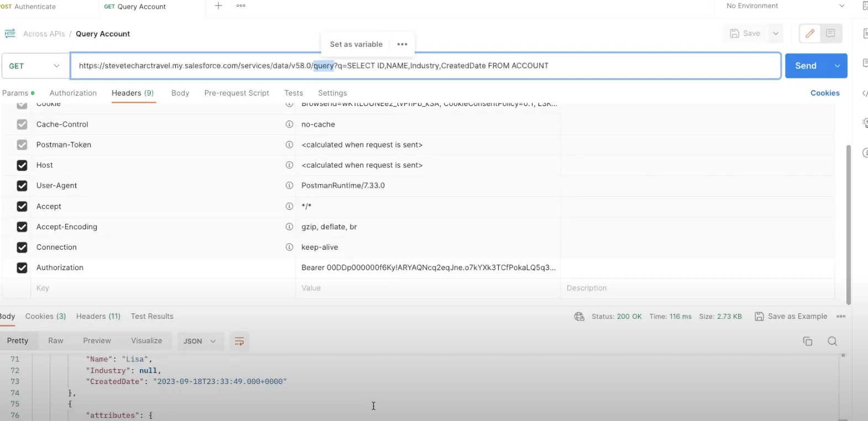This screenshot has height=421, width=868.
Task: Uncheck the Postman-Token header checkbox
Action: pos(22,145)
